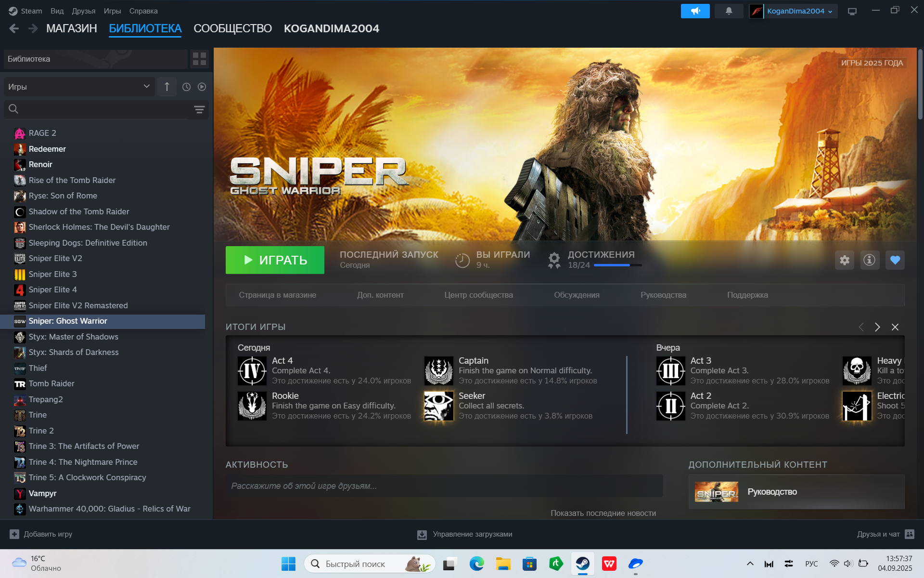924x578 pixels.
Task: Show game info icon
Action: (870, 260)
